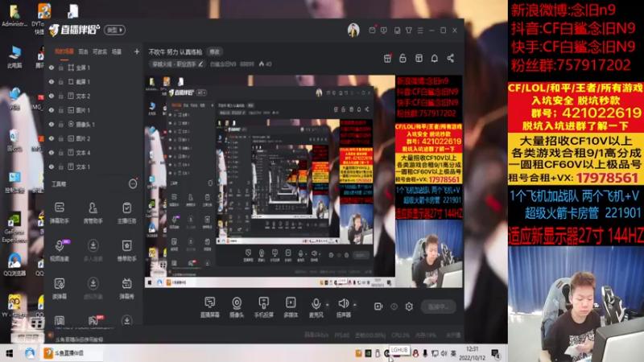Open the notification bell icon
This screenshot has height=362, width=644.
click(x=435, y=58)
